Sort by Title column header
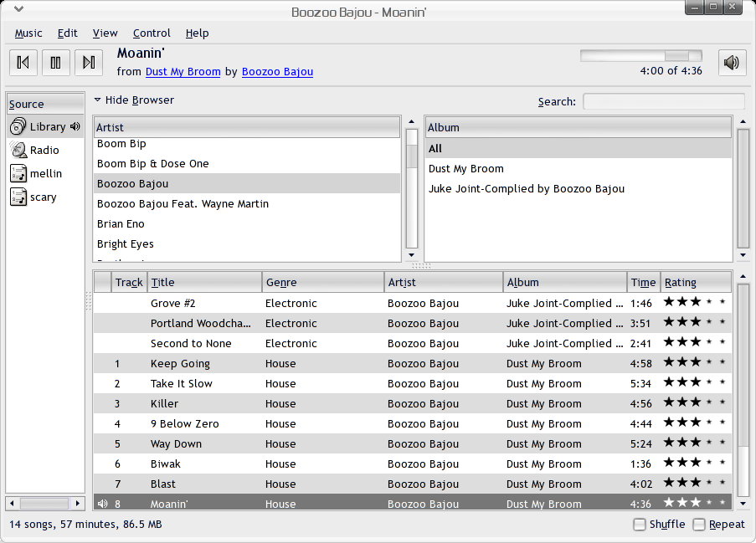756x543 pixels. pyautogui.click(x=204, y=282)
